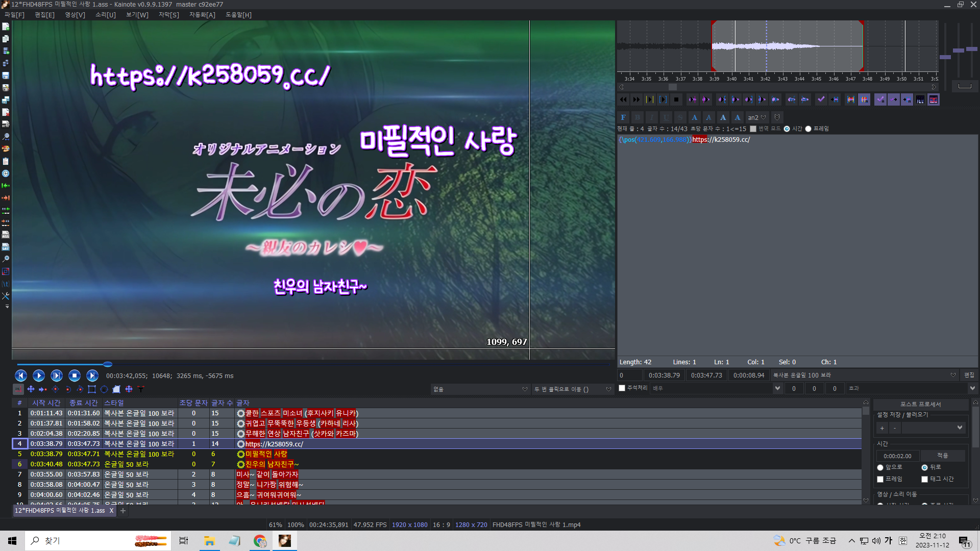Open the 소리[U] menu
This screenshot has width=980, height=551.
(106, 15)
